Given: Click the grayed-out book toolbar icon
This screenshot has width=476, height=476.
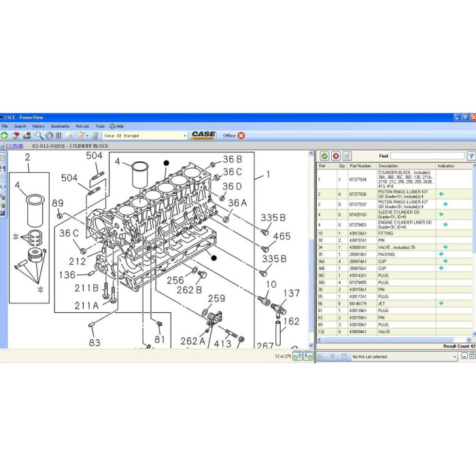Looking at the screenshot, I should tap(95, 136).
